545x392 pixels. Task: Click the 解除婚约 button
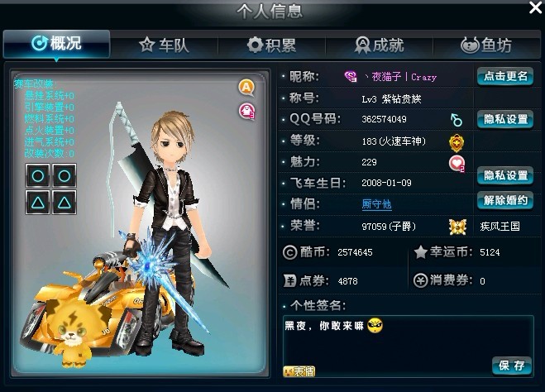505,200
